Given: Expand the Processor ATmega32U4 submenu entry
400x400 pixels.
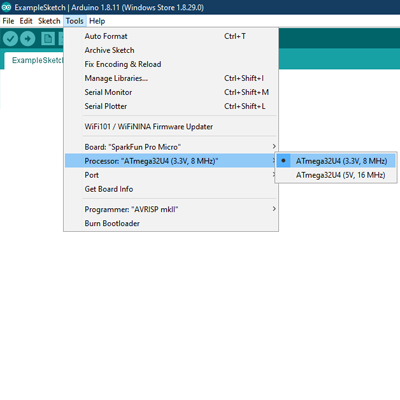Looking at the screenshot, I should tap(171, 161).
